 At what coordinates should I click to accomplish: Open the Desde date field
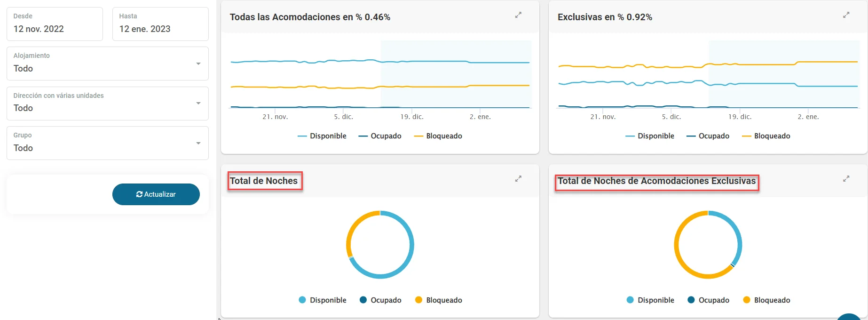[x=55, y=24]
